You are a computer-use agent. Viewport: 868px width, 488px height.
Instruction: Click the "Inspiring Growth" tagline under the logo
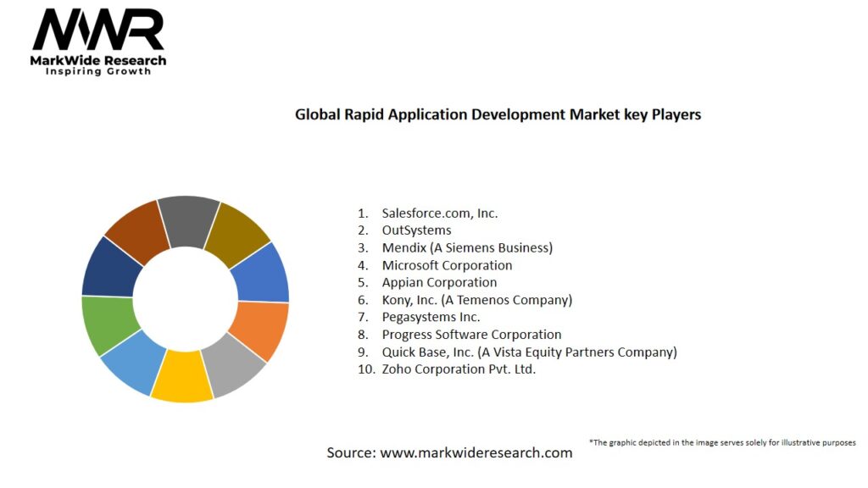click(x=98, y=71)
